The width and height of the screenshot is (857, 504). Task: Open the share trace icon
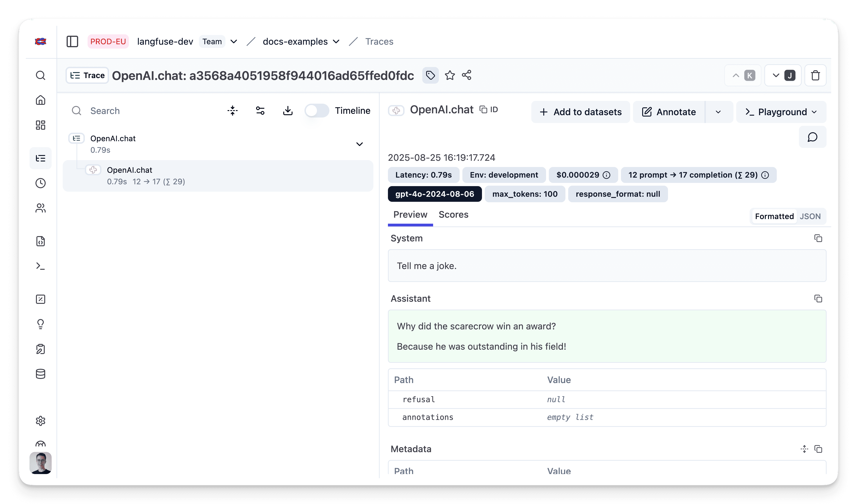pyautogui.click(x=467, y=75)
